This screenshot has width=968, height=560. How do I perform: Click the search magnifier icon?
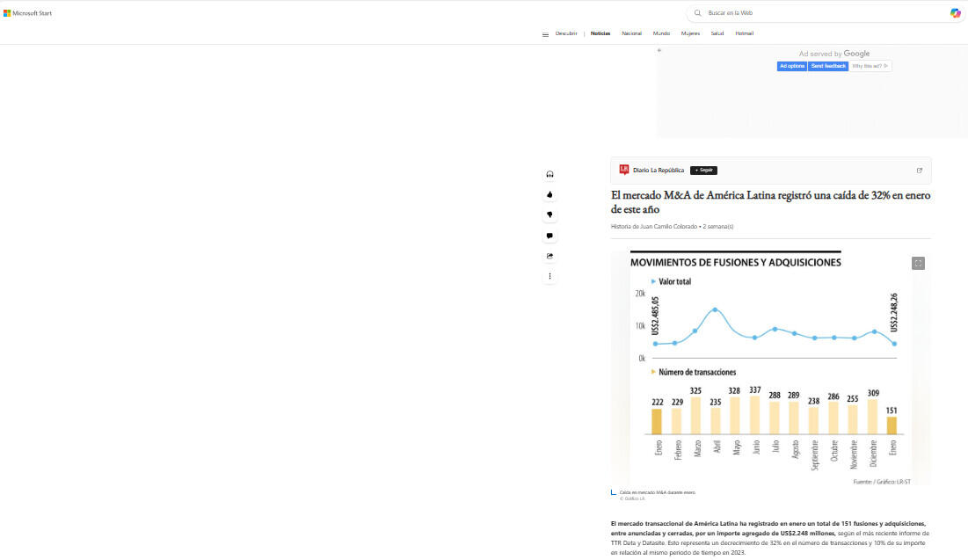pyautogui.click(x=698, y=13)
